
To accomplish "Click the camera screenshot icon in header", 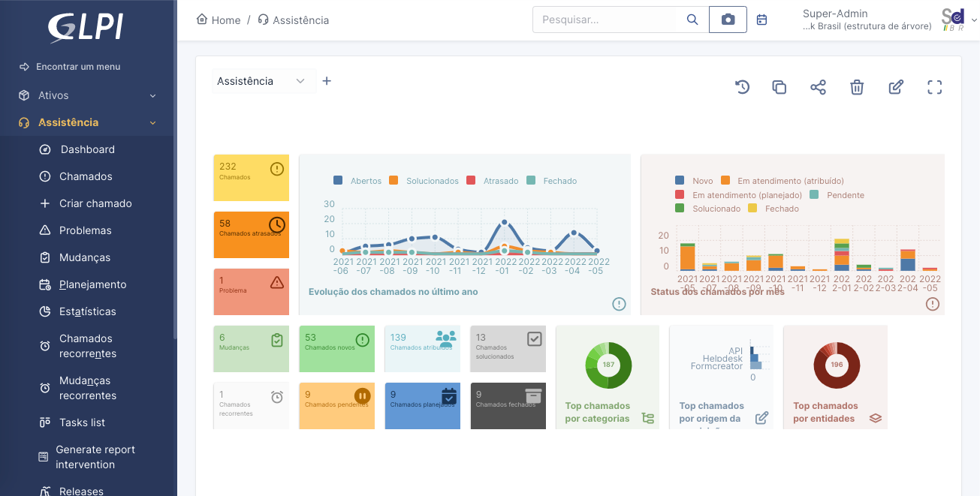I will pos(728,20).
